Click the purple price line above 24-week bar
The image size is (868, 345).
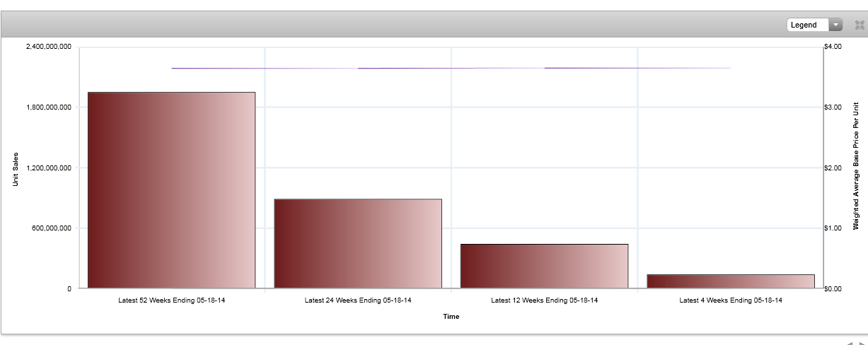tap(358, 69)
